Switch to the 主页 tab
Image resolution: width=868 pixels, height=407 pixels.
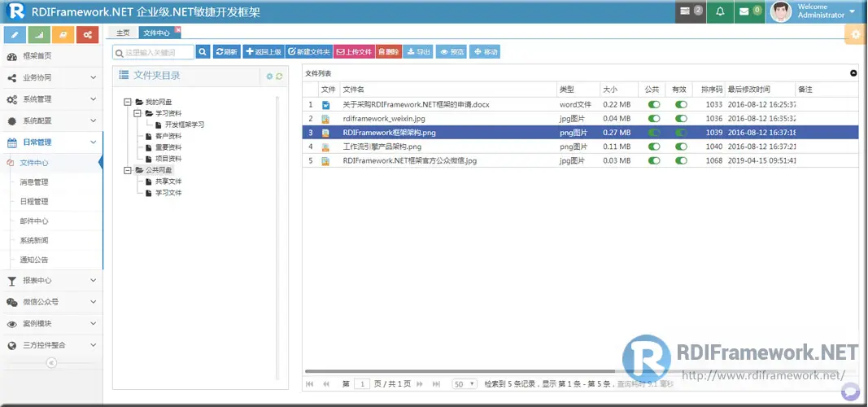tap(123, 33)
